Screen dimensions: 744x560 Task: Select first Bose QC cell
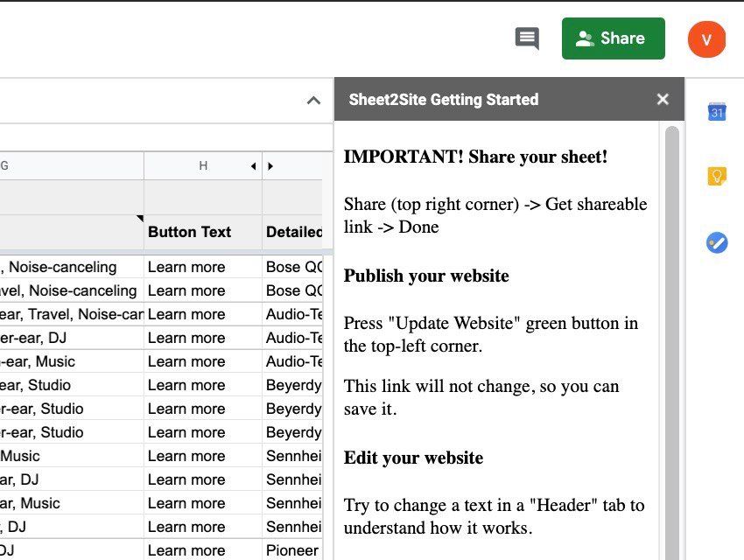(x=293, y=267)
